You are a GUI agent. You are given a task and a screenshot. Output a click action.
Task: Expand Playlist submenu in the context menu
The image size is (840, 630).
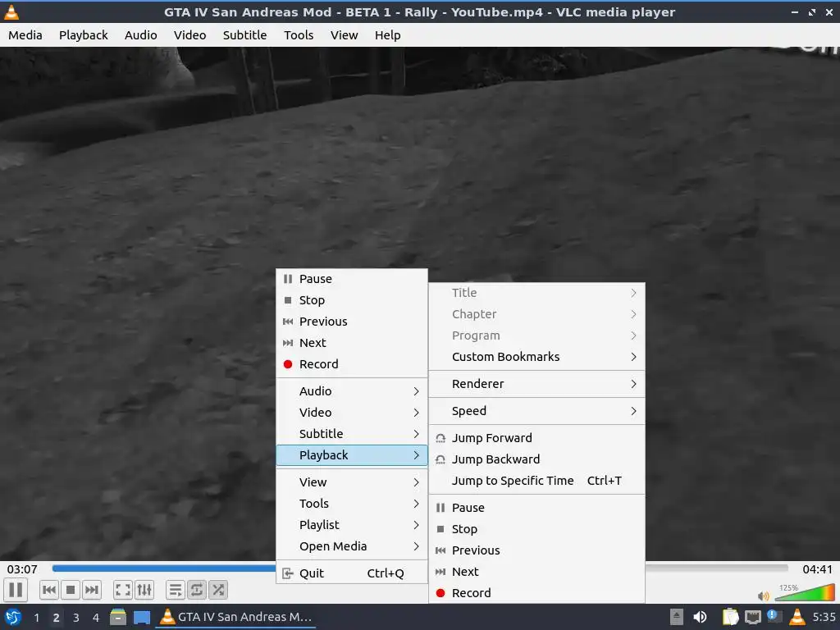pyautogui.click(x=351, y=525)
